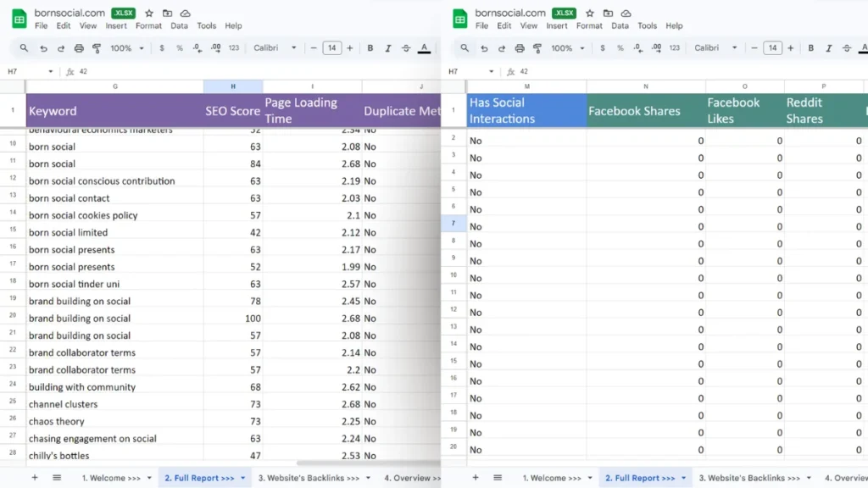
Task: Open the text color picker in the left toolbar
Action: [x=424, y=48]
